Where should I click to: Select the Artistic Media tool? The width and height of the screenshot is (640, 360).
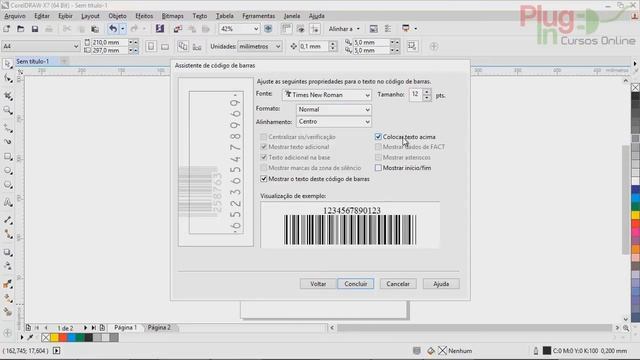(8, 142)
